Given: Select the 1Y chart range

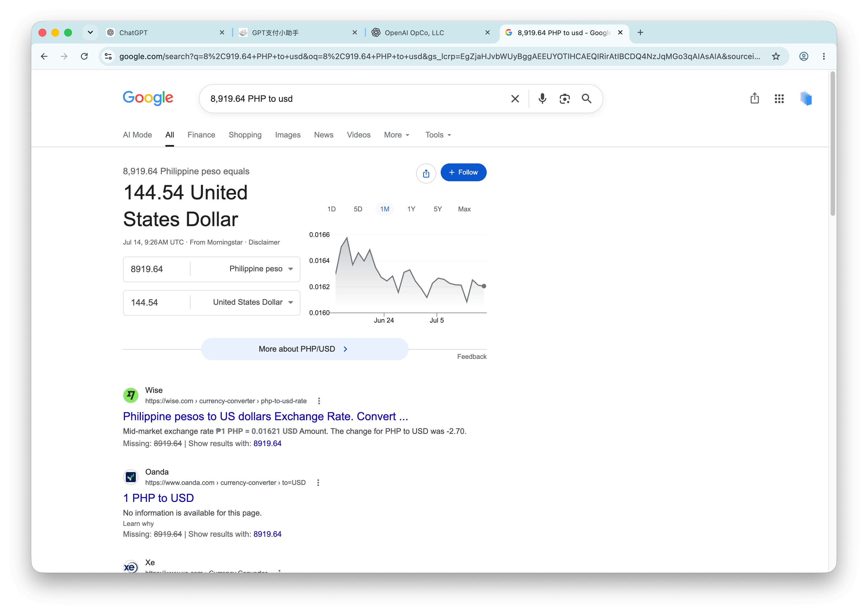Looking at the screenshot, I should click(x=411, y=209).
